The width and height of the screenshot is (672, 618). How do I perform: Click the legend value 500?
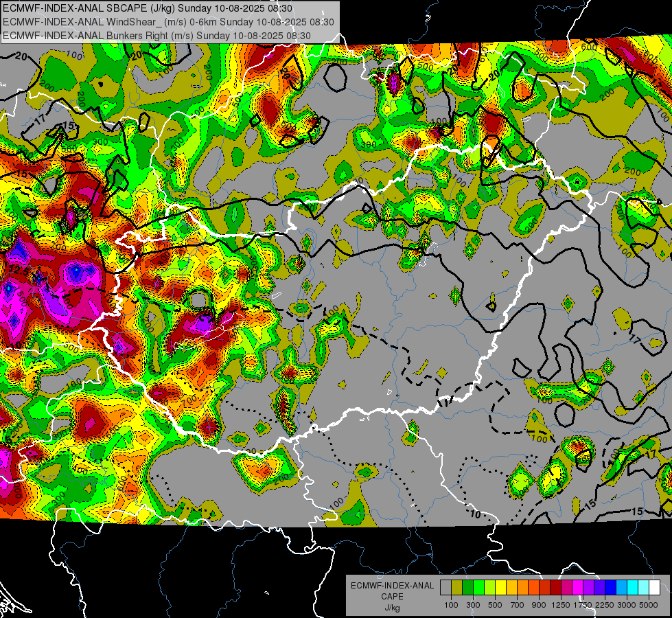click(495, 605)
